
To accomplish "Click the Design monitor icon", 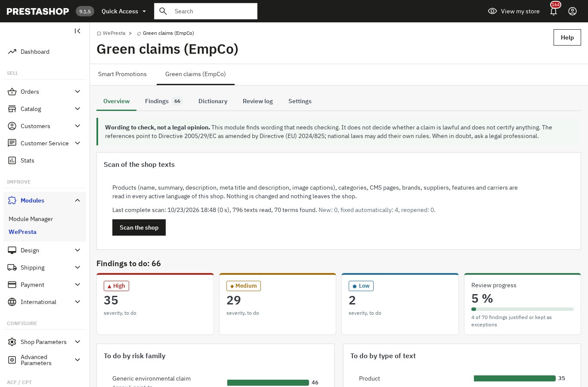I will pyautogui.click(x=12, y=250).
